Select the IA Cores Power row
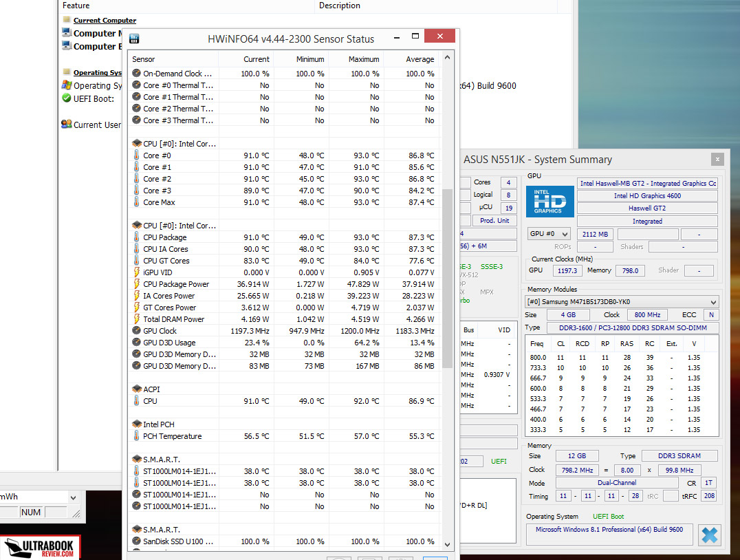Viewport: 740px width, 560px height. (x=285, y=296)
